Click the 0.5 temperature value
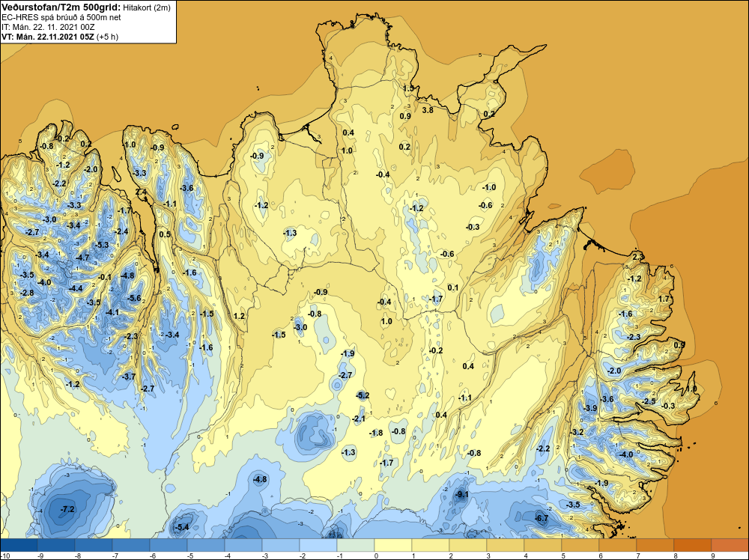The height and width of the screenshot is (560, 749). tap(165, 234)
